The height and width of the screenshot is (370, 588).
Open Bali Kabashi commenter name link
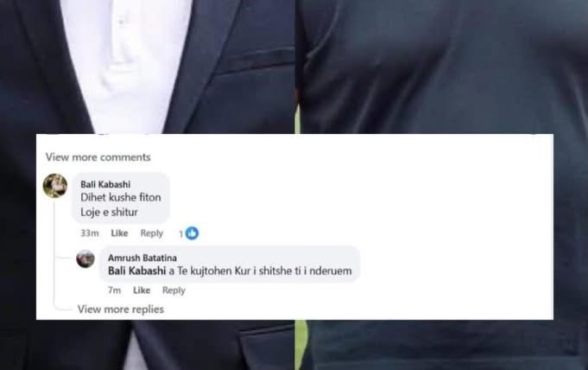105,184
